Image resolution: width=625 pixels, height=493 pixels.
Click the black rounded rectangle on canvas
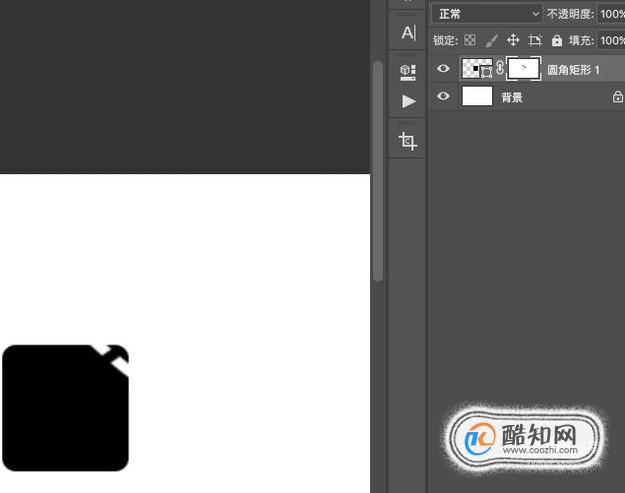(x=65, y=408)
